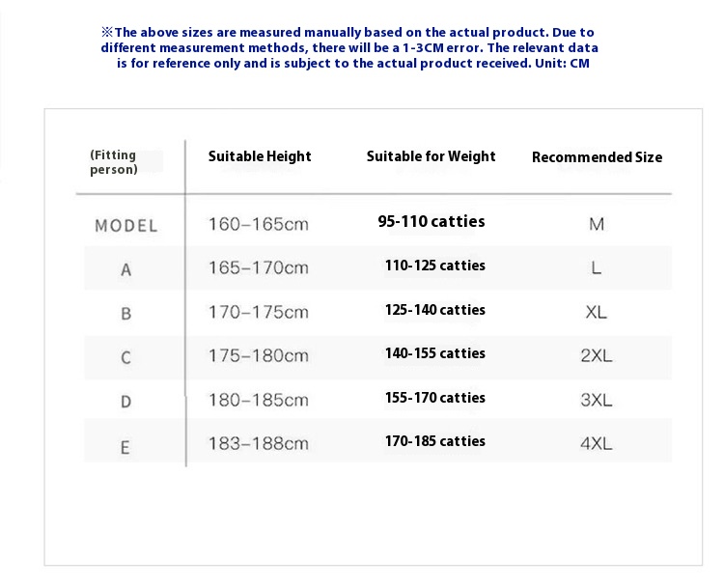Click the 'Suitable for Weight' column header

point(431,156)
